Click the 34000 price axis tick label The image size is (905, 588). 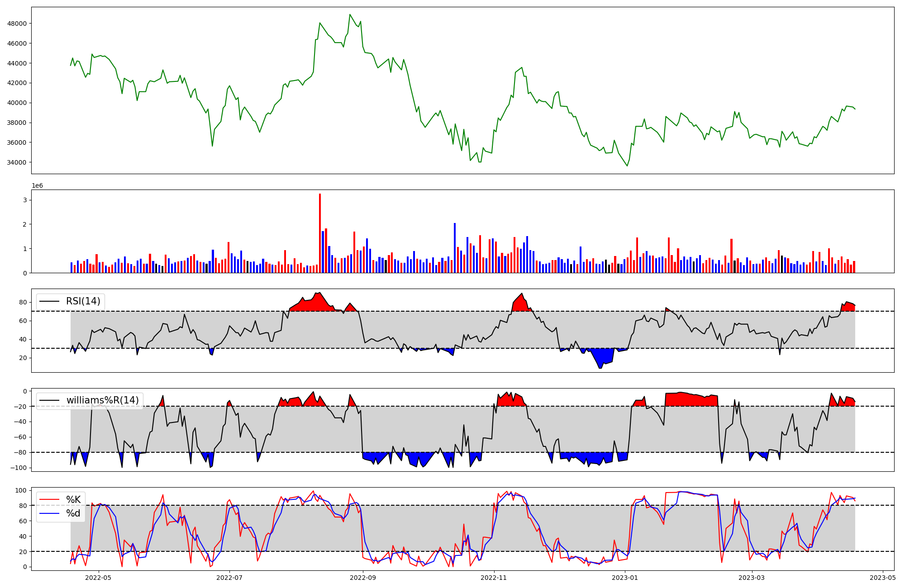coord(17,162)
